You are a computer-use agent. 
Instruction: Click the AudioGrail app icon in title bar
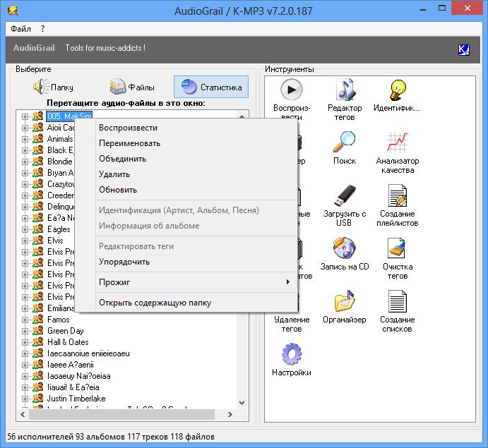click(x=13, y=11)
